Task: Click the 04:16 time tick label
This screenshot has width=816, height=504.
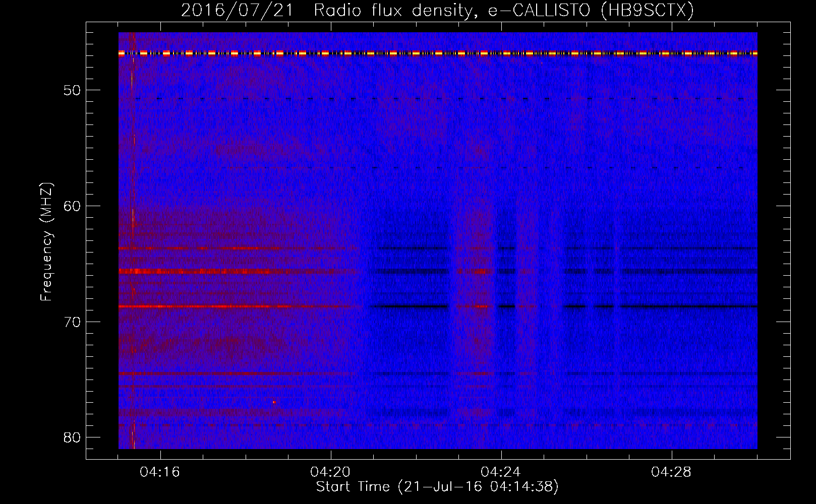Action: coord(160,472)
